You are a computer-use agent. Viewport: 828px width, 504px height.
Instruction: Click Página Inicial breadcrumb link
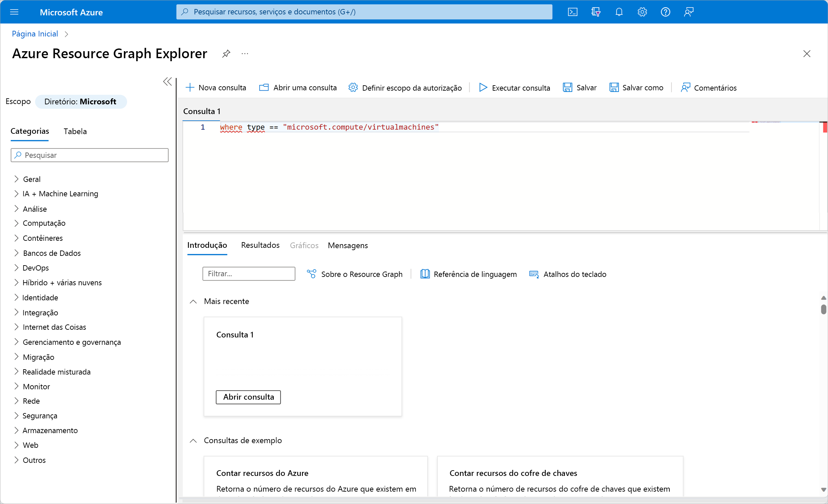34,34
